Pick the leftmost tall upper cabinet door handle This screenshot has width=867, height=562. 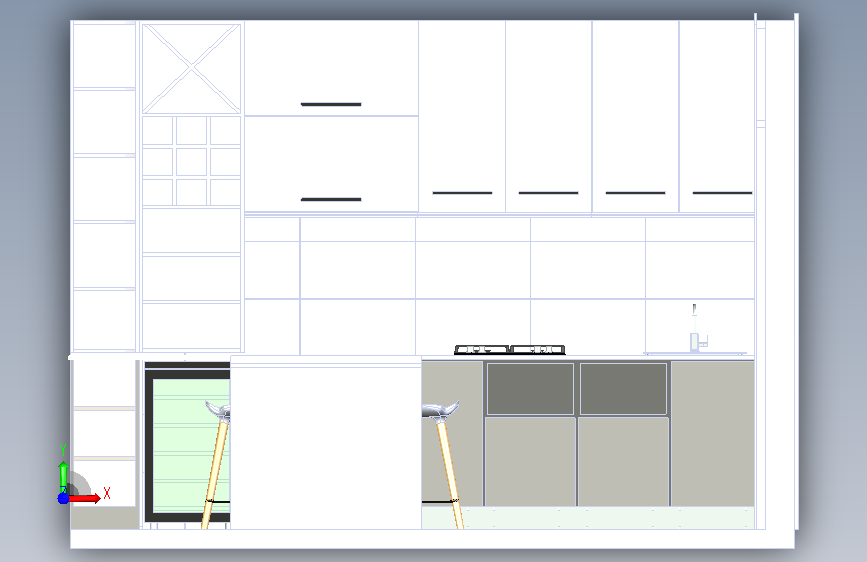[462, 193]
